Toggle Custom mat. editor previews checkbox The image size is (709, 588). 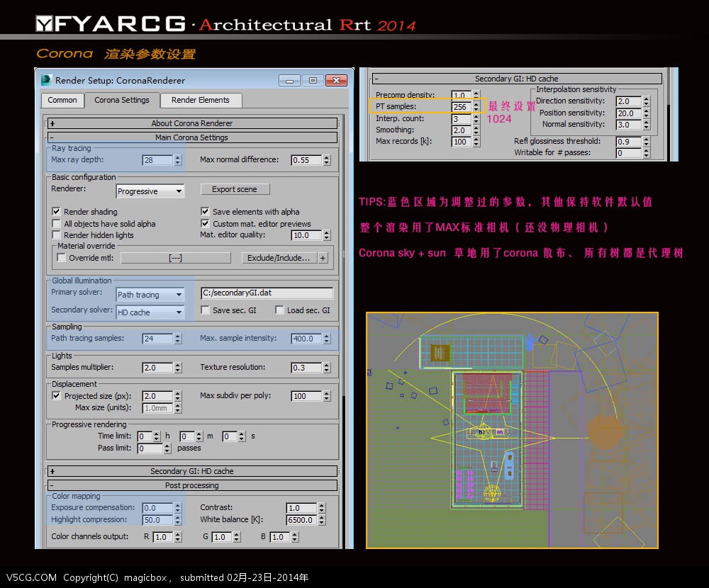click(x=205, y=224)
